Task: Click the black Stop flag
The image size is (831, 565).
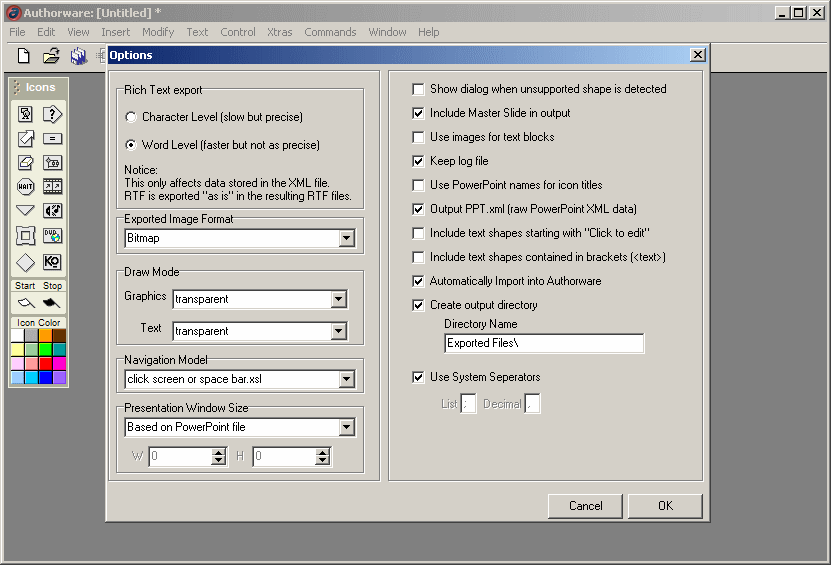Action: 52,302
